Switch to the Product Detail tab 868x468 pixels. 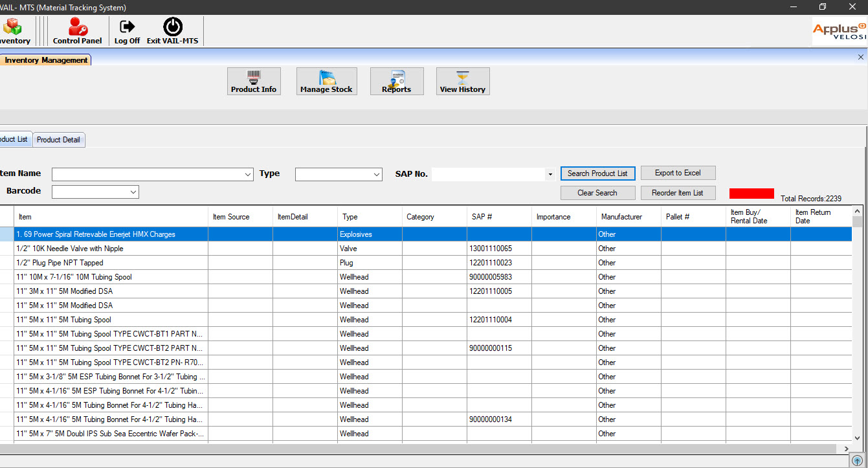(x=58, y=140)
